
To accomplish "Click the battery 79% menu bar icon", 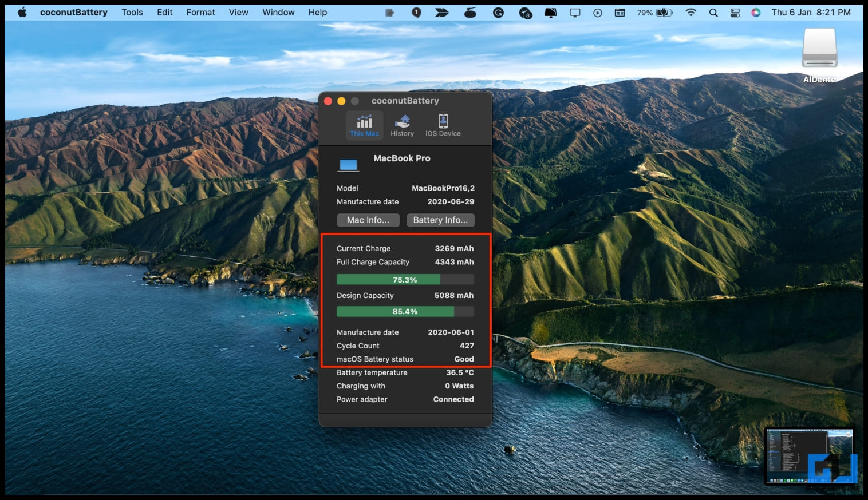I will (654, 12).
